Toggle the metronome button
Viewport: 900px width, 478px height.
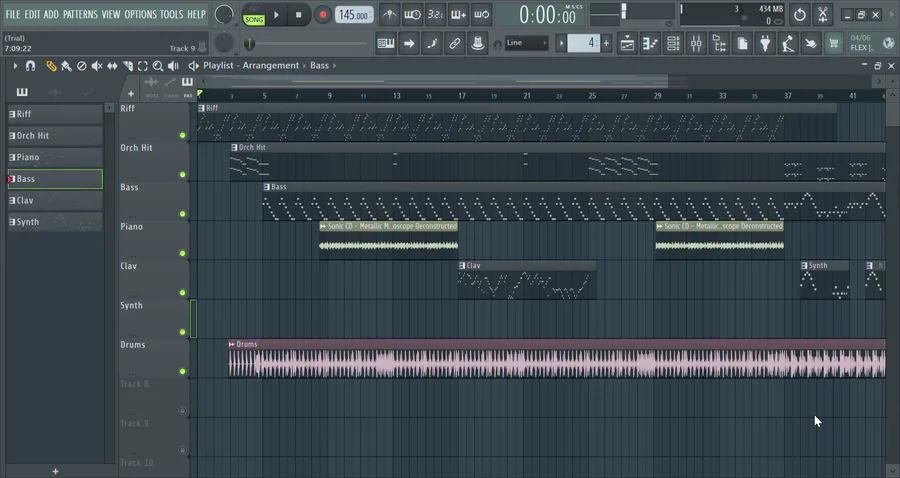(389, 15)
